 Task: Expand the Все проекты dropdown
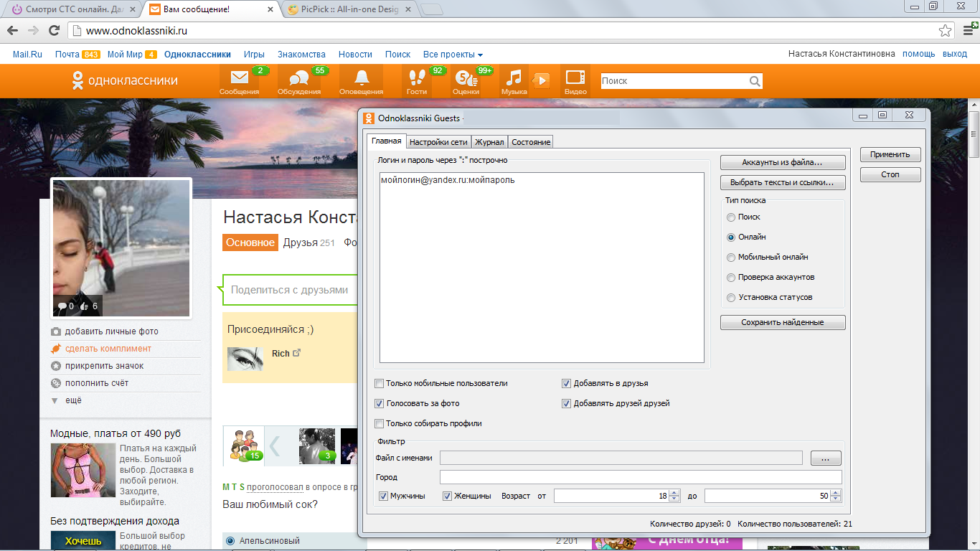click(x=453, y=55)
